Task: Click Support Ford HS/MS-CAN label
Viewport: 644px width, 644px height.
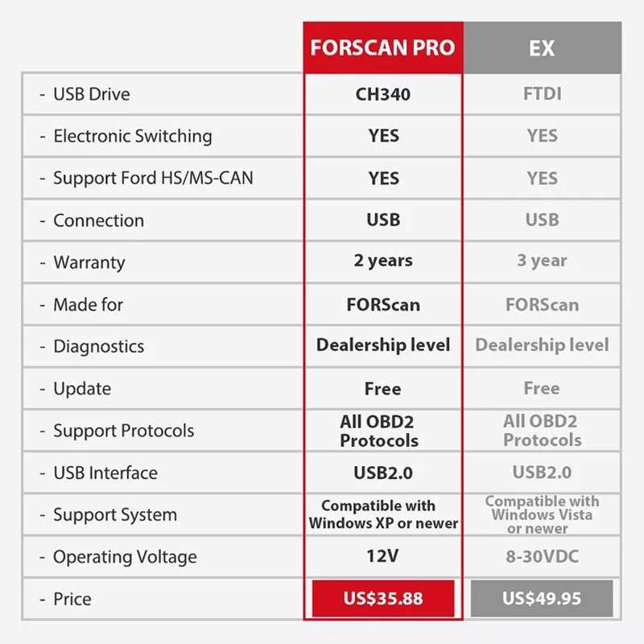Action: [153, 178]
